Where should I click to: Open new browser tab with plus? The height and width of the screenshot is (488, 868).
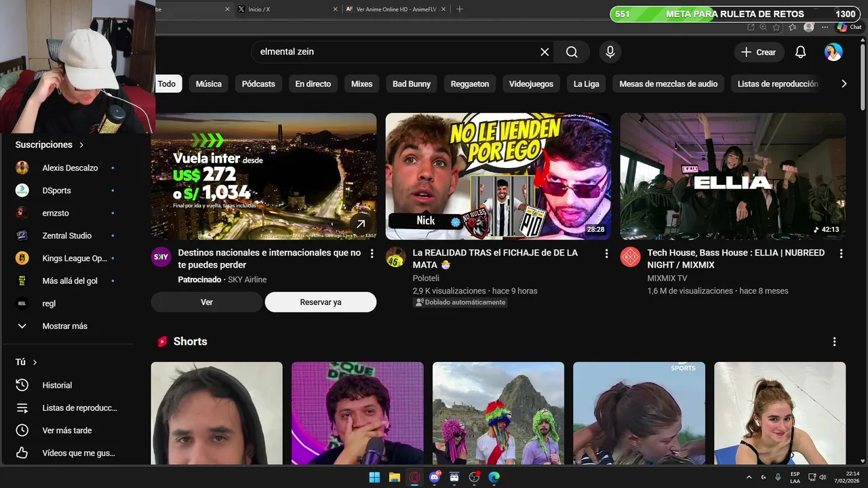460,9
